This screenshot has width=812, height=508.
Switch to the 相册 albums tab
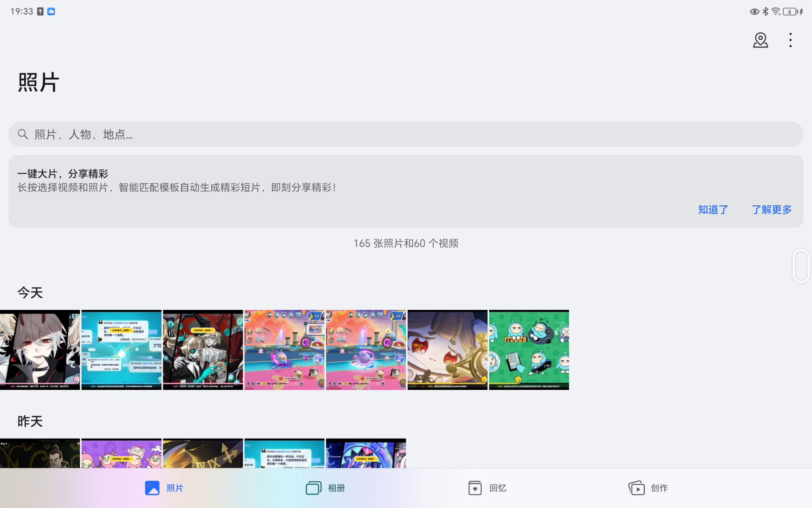pyautogui.click(x=325, y=488)
